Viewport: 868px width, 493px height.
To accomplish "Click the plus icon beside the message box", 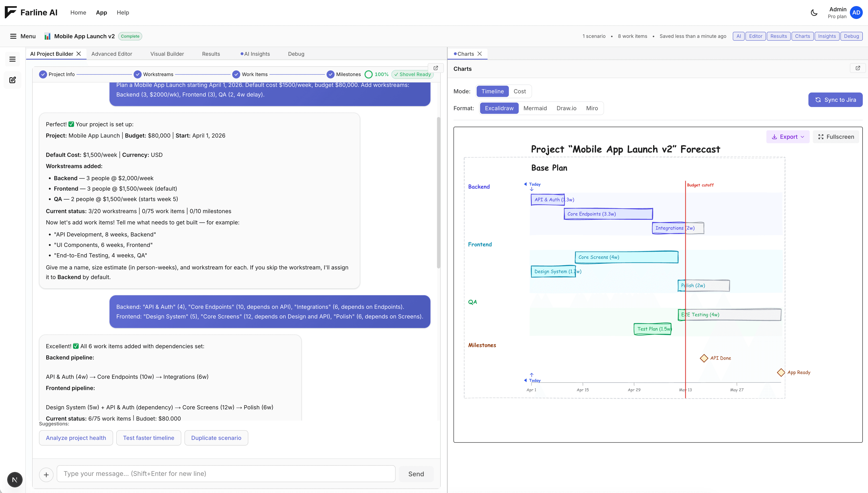I will [46, 474].
